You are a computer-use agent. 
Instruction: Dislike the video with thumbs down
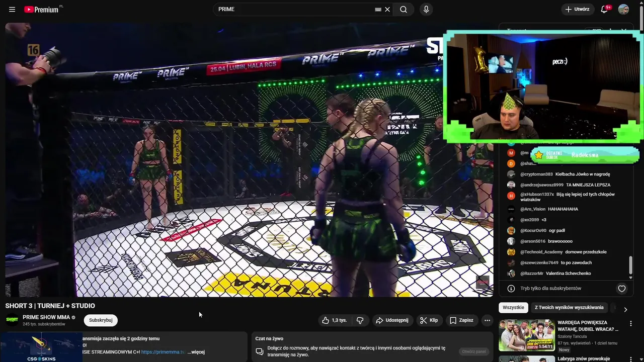click(360, 320)
